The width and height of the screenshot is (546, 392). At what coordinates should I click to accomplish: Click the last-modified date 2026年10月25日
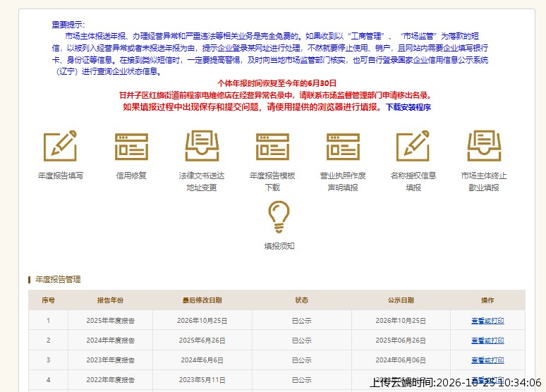(x=202, y=321)
